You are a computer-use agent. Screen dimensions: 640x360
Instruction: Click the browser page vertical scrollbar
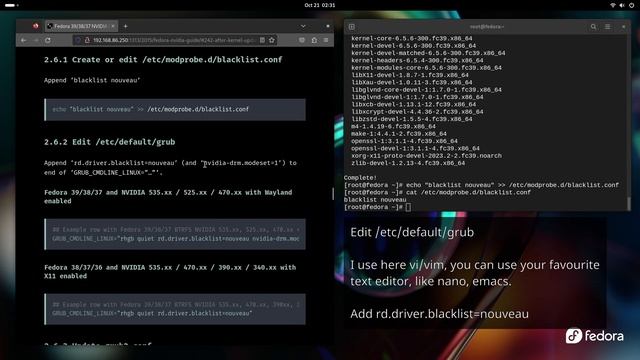333,194
